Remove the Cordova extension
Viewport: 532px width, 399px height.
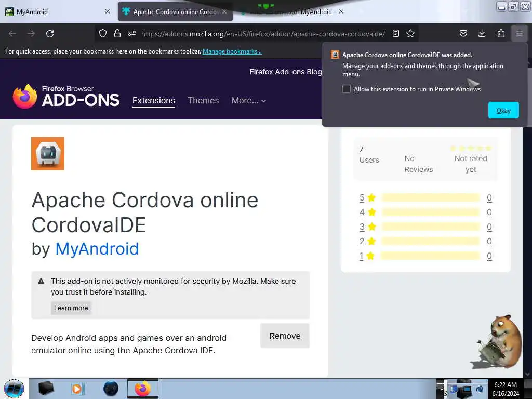pyautogui.click(x=285, y=336)
